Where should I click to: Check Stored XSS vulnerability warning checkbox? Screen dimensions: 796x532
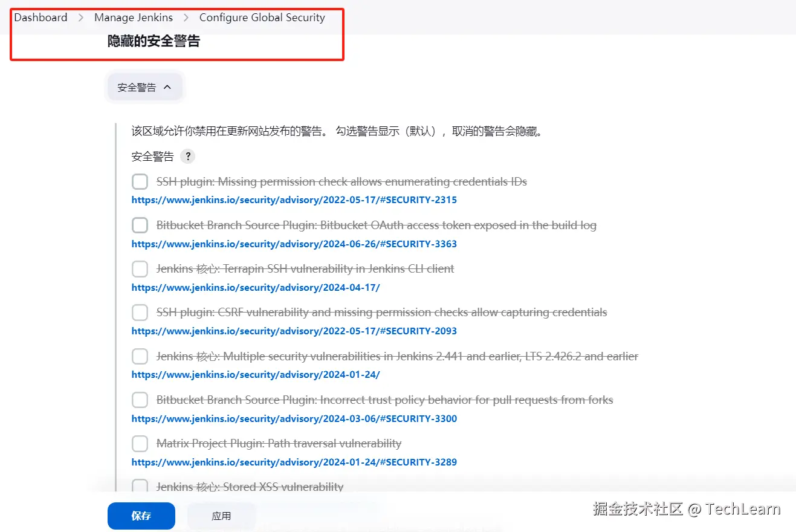(x=140, y=487)
